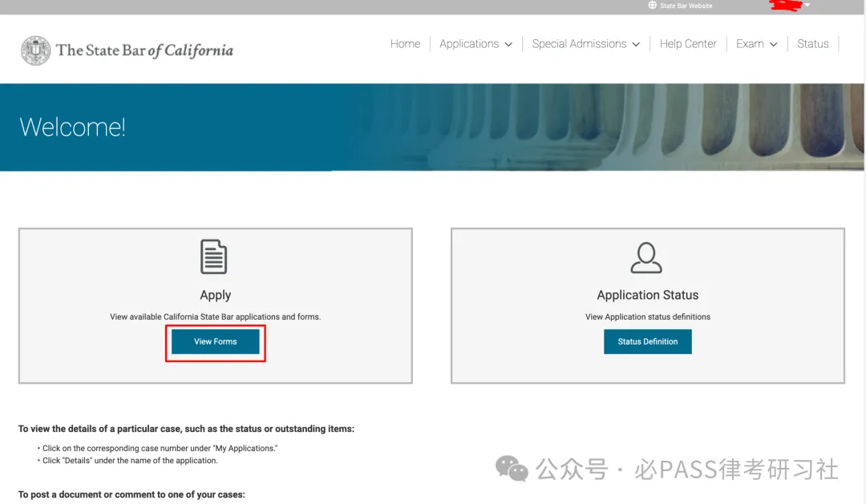Click heading 'To post a document or comment'
The width and height of the screenshot is (866, 504).
click(132, 494)
